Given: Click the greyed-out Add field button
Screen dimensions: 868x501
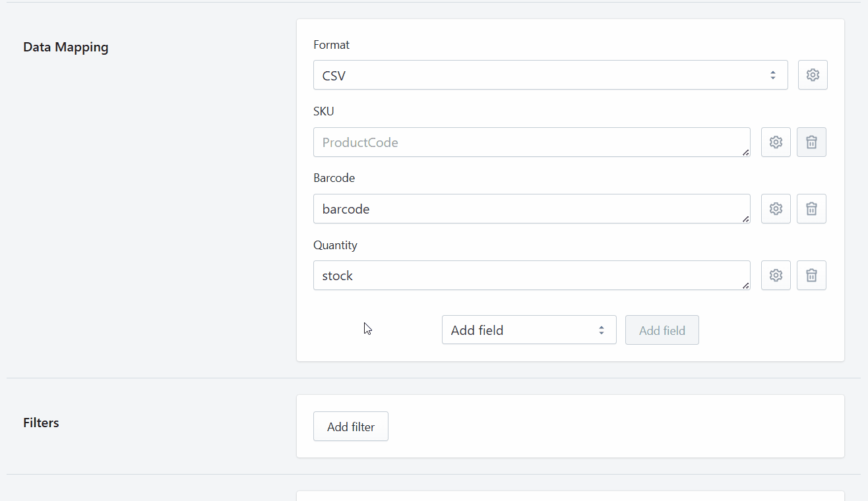Looking at the screenshot, I should click(x=662, y=330).
